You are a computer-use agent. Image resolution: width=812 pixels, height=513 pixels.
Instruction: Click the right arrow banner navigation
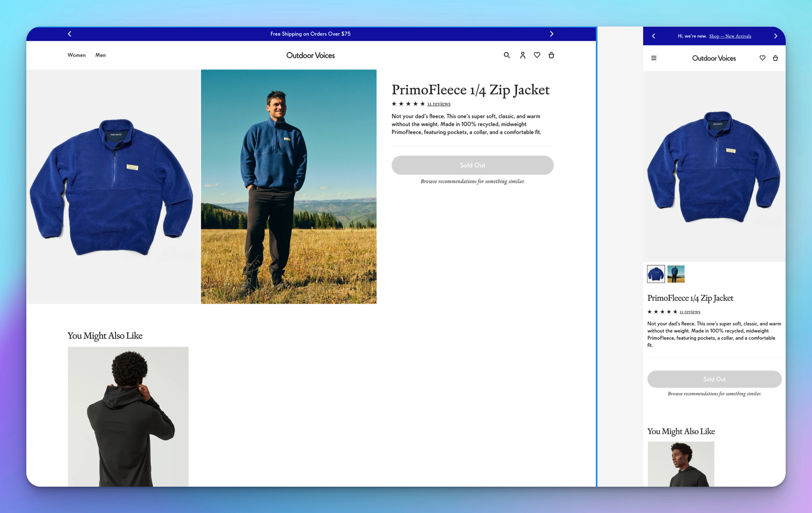click(551, 34)
